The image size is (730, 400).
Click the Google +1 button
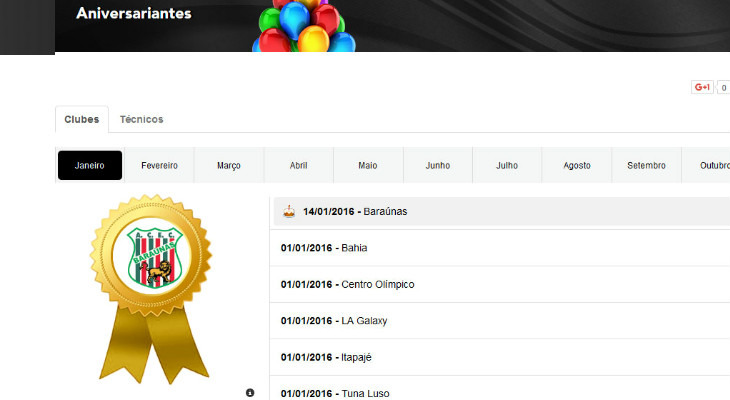[x=702, y=87]
